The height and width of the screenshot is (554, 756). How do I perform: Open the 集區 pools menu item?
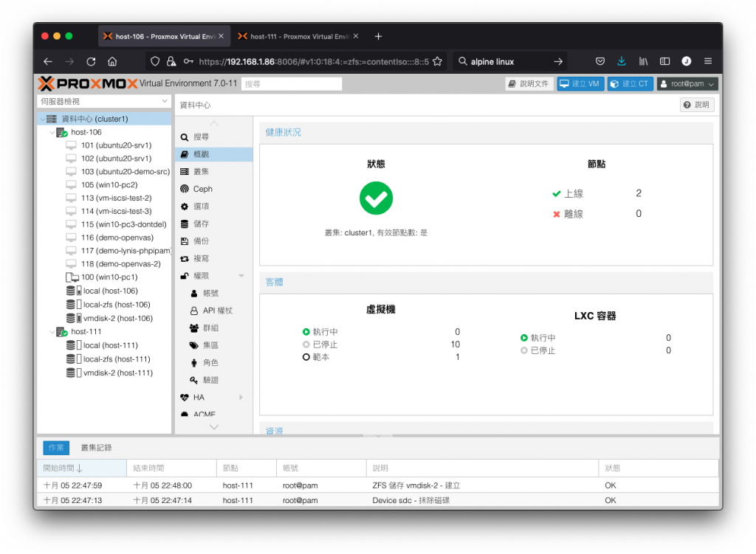click(214, 345)
